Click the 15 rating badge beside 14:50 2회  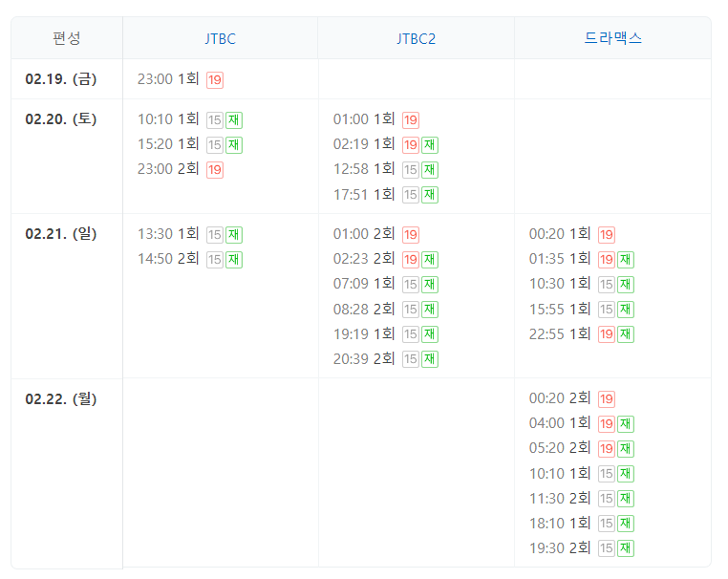click(x=215, y=260)
